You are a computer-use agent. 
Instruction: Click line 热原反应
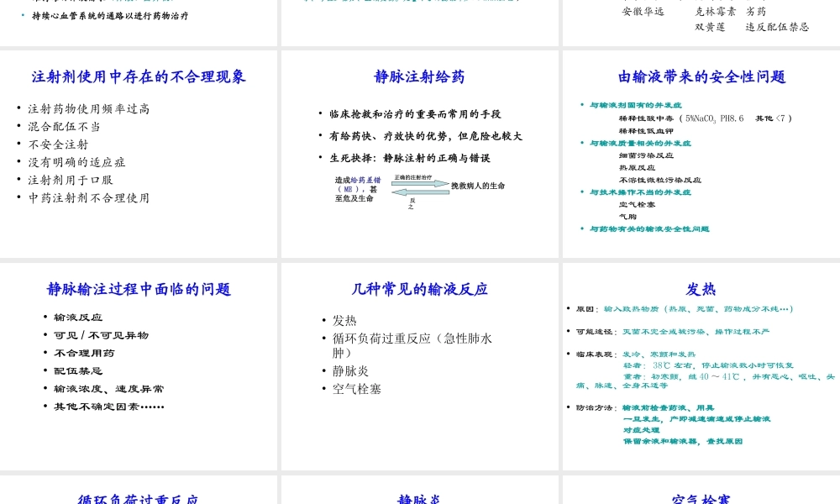pos(637,168)
